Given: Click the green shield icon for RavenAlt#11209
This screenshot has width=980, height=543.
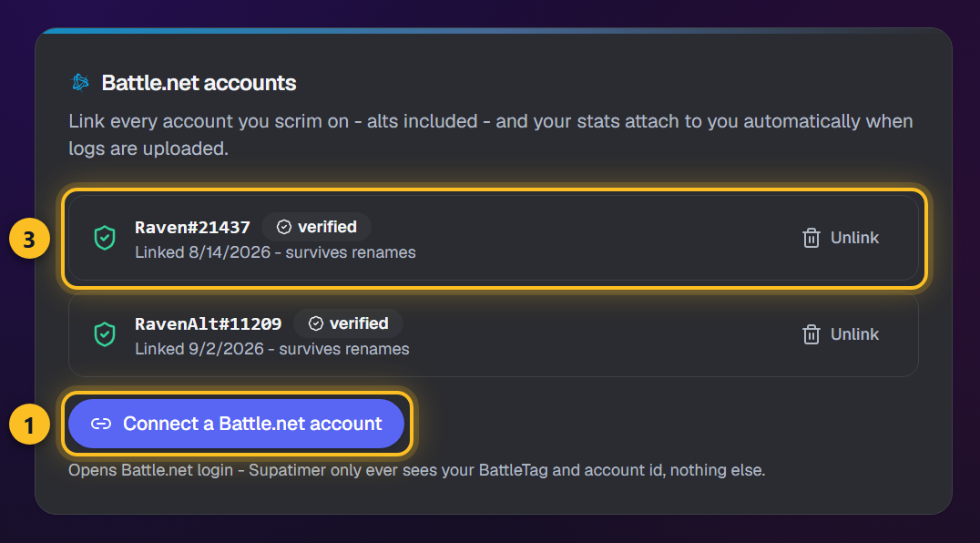Looking at the screenshot, I should pos(105,334).
